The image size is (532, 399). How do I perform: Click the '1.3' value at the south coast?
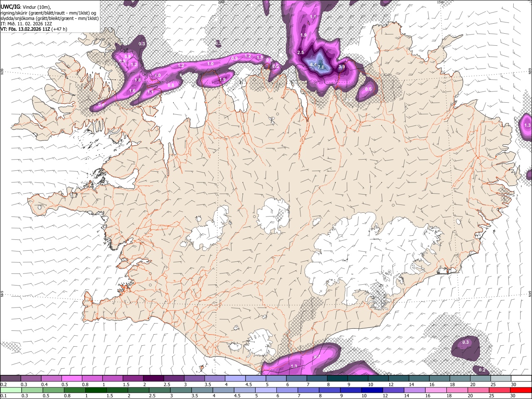pos(294,366)
